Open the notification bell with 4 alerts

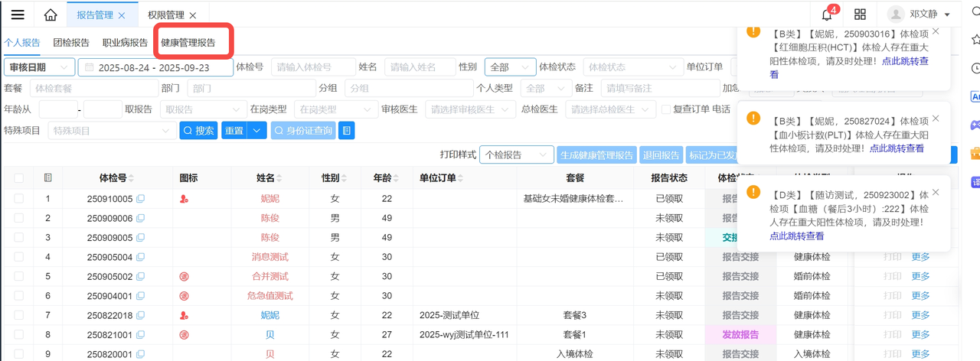827,15
